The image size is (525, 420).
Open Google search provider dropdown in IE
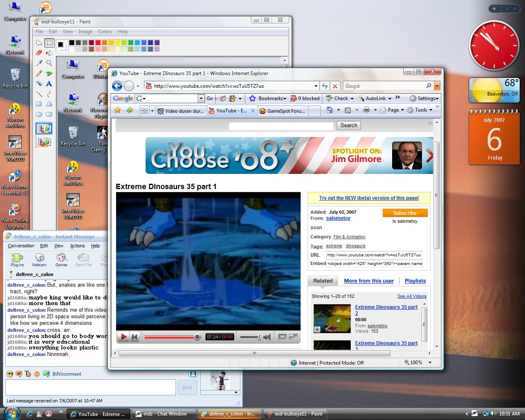click(437, 86)
